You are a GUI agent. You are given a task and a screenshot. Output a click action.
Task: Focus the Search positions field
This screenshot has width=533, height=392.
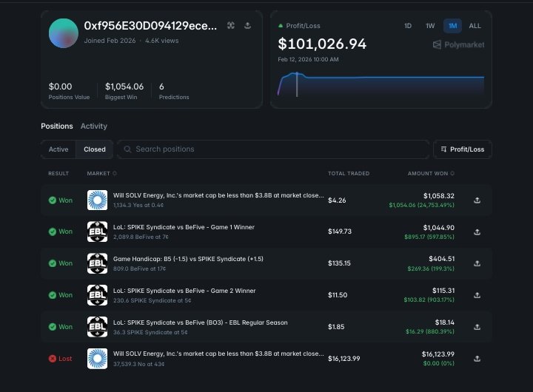click(273, 149)
